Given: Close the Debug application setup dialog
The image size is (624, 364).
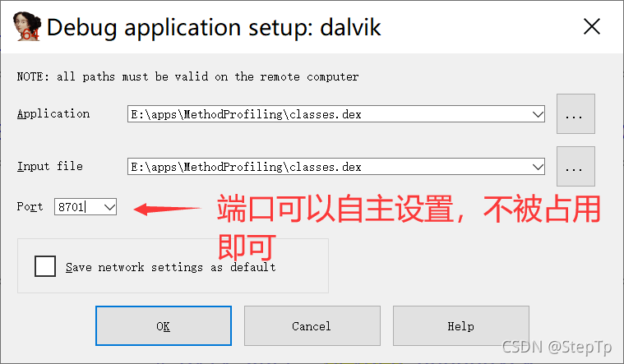Looking at the screenshot, I should tap(592, 26).
